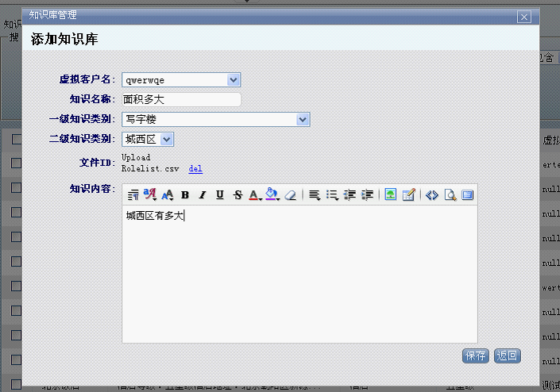
Task: Open the text color picker icon
Action: click(255, 194)
